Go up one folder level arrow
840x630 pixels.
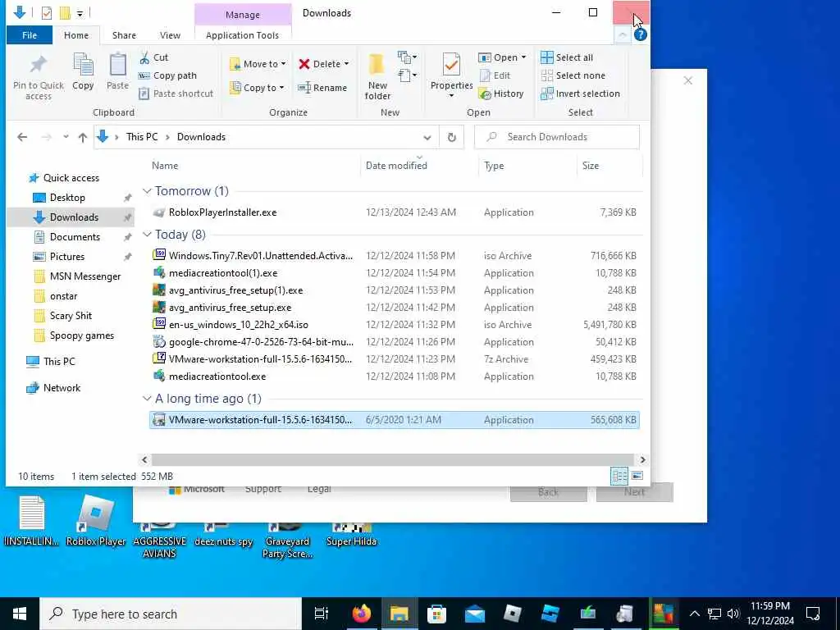tap(83, 137)
